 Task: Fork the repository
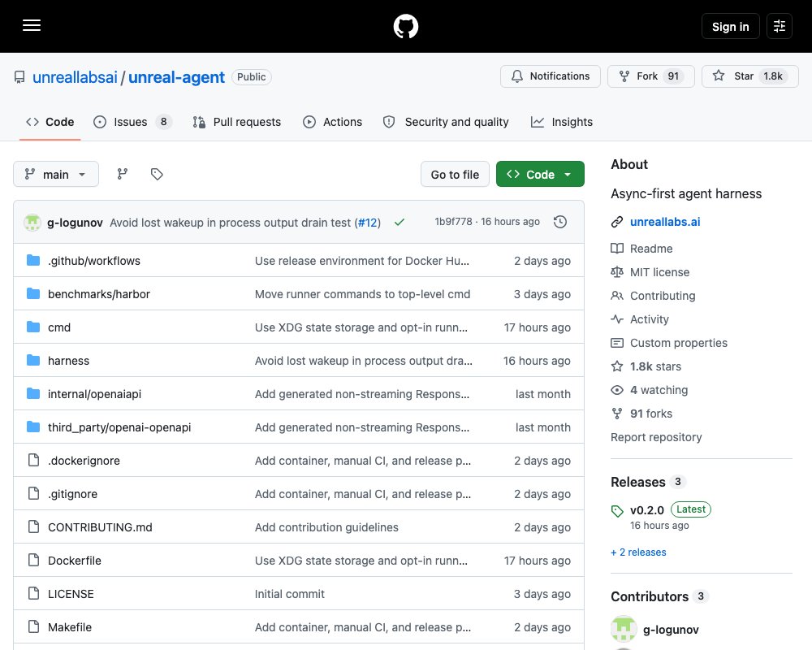tap(650, 76)
